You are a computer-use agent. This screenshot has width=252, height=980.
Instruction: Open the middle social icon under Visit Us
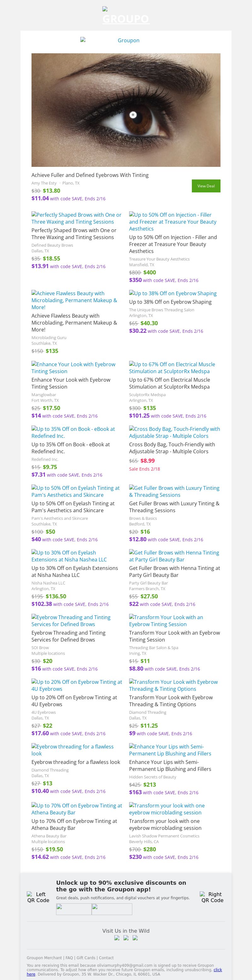coord(126,938)
